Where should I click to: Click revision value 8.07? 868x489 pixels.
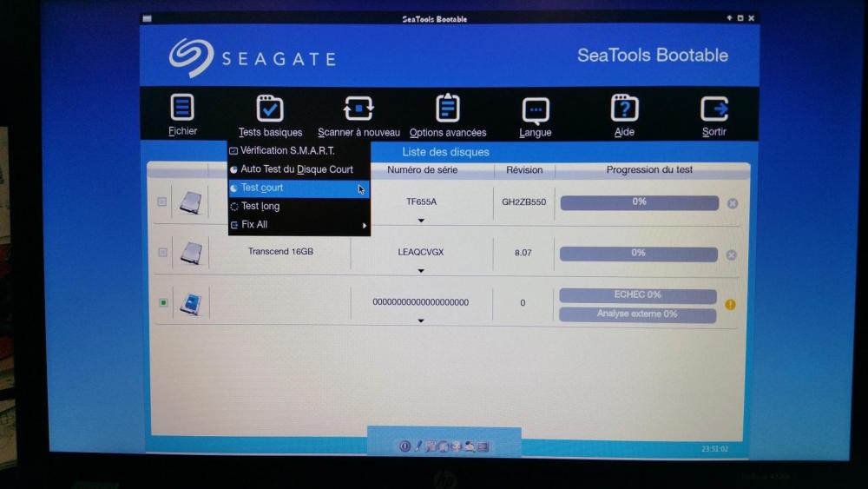tap(523, 253)
